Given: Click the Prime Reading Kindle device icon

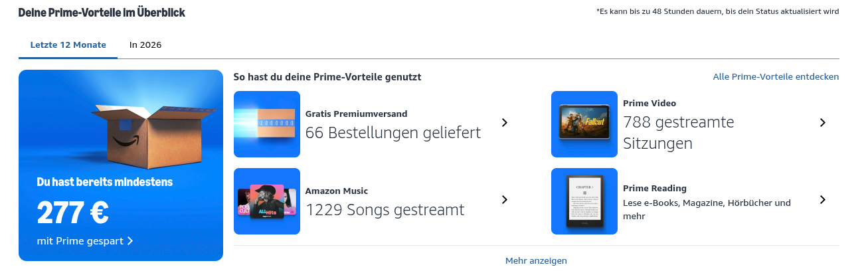Looking at the screenshot, I should (x=584, y=201).
